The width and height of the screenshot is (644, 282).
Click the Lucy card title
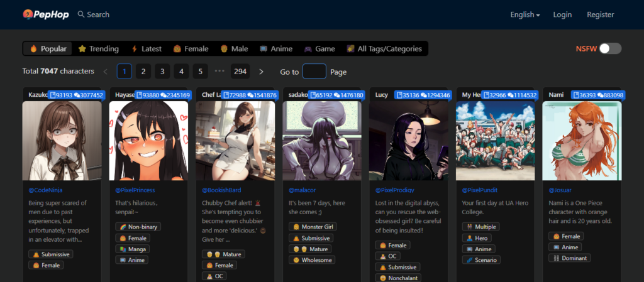pos(382,95)
